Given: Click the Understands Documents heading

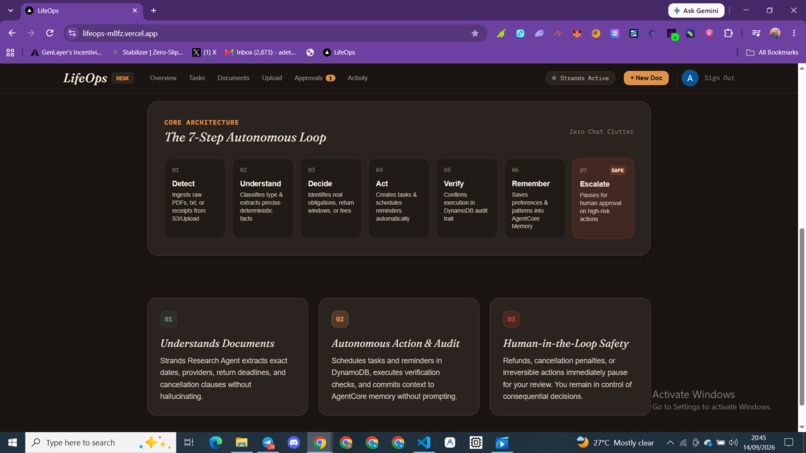Looking at the screenshot, I should pyautogui.click(x=217, y=343).
